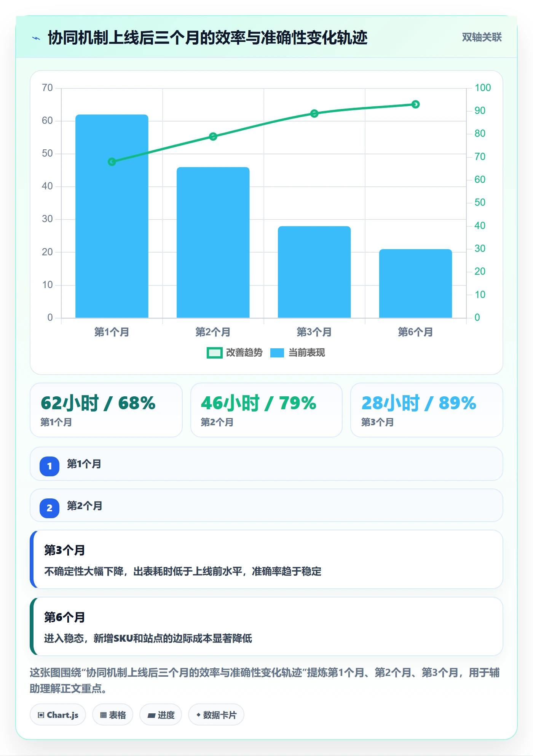The width and height of the screenshot is (533, 756).
Task: Select the 第1个月 blue bar in chart
Action: pos(112,216)
